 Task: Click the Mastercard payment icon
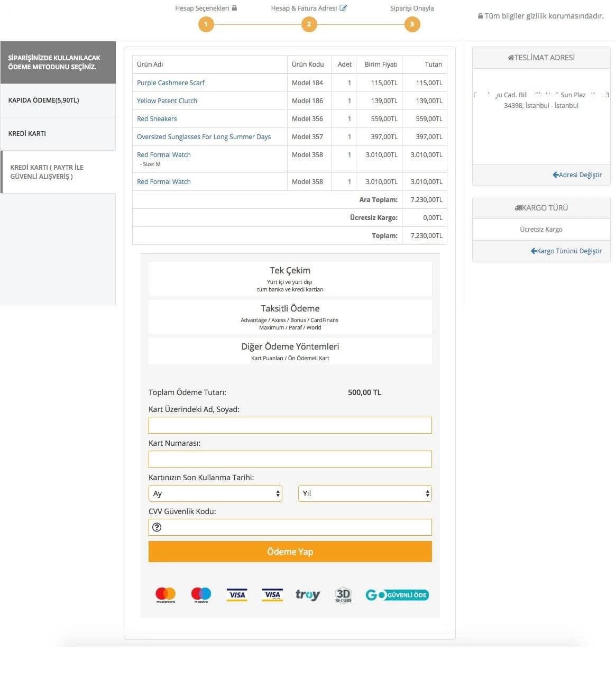pos(166,594)
